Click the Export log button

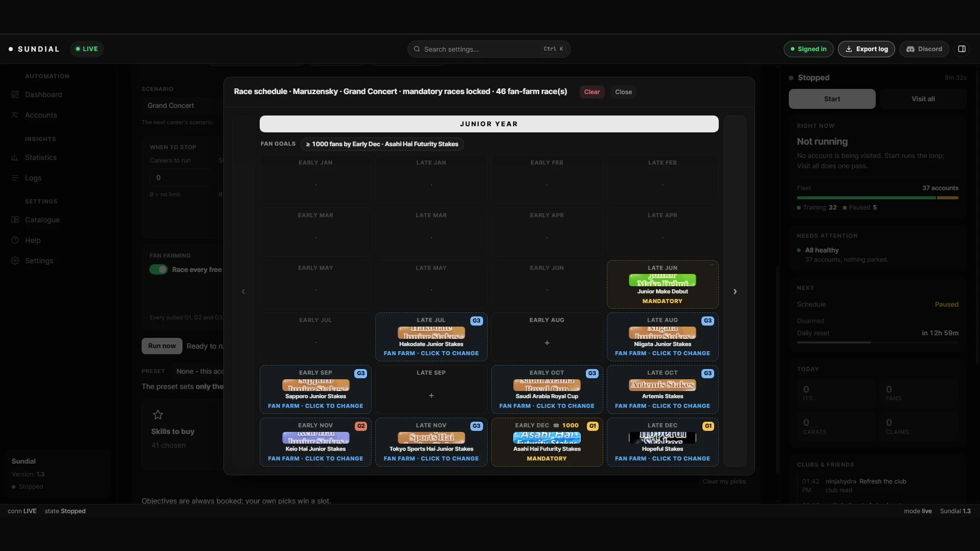pos(867,49)
